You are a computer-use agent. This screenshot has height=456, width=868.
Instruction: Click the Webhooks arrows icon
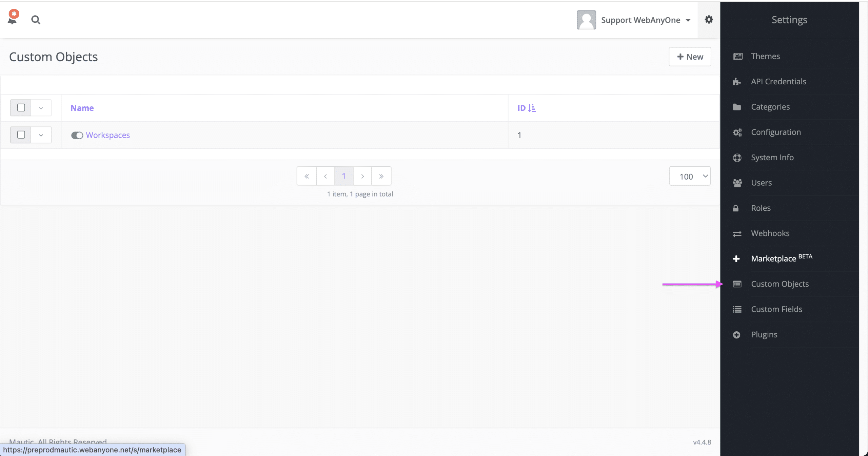tap(737, 233)
